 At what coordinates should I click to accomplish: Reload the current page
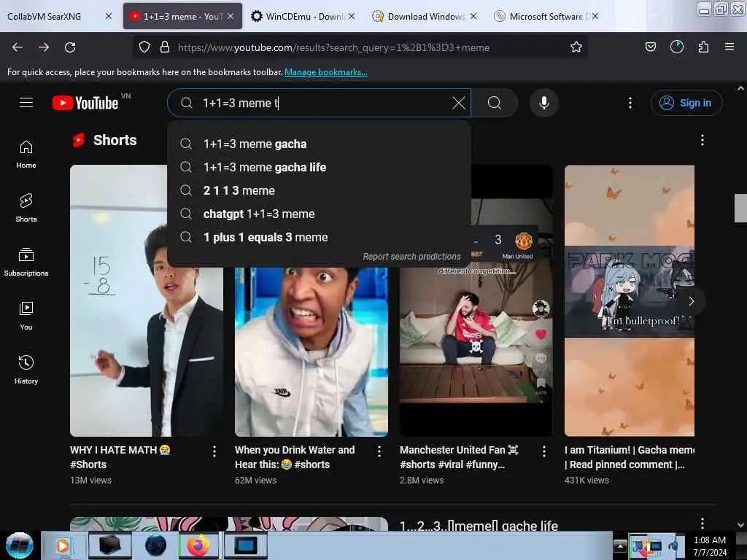coord(70,47)
